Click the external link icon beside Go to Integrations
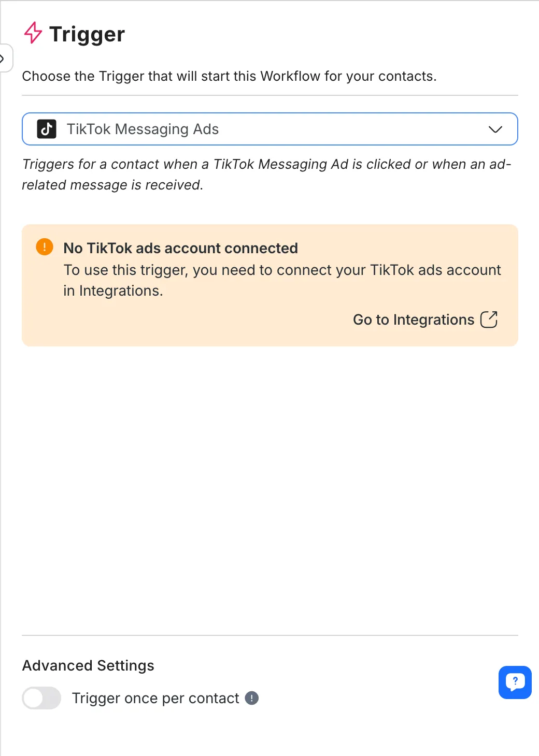Image resolution: width=539 pixels, height=756 pixels. [x=489, y=319]
